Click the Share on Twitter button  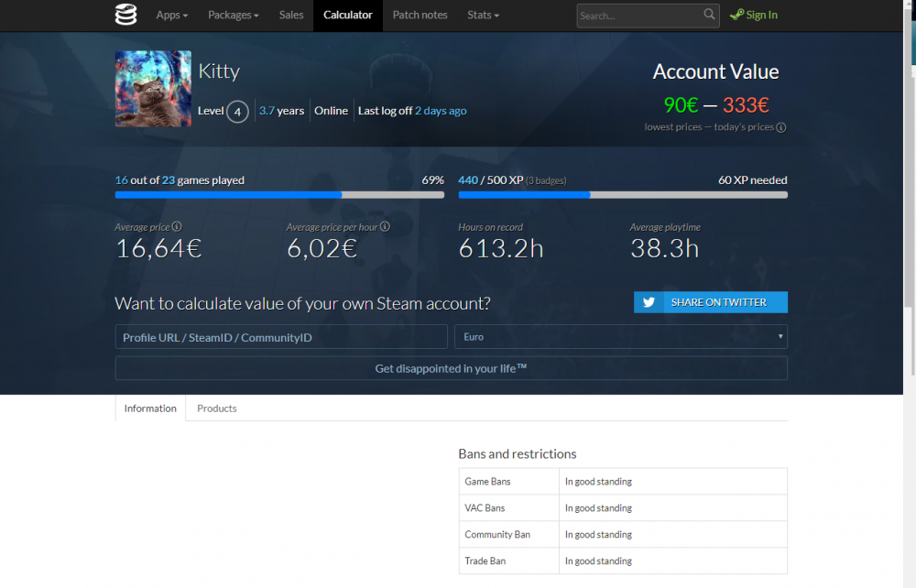click(x=711, y=302)
